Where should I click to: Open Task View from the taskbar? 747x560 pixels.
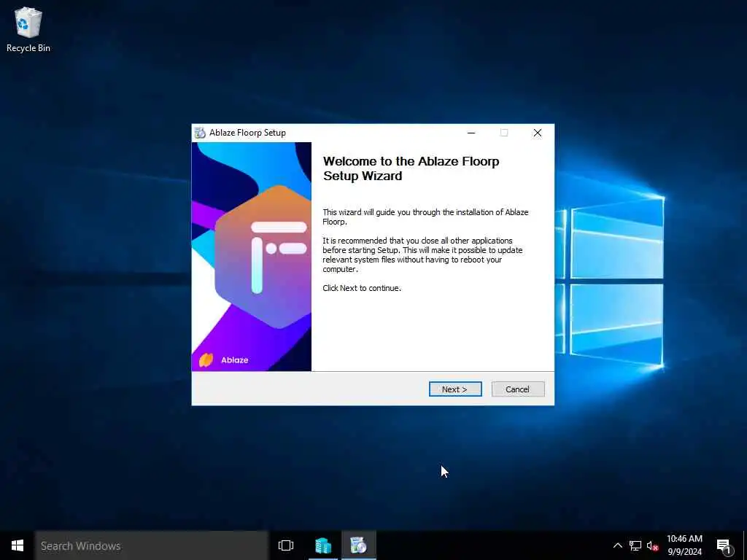[286, 545]
